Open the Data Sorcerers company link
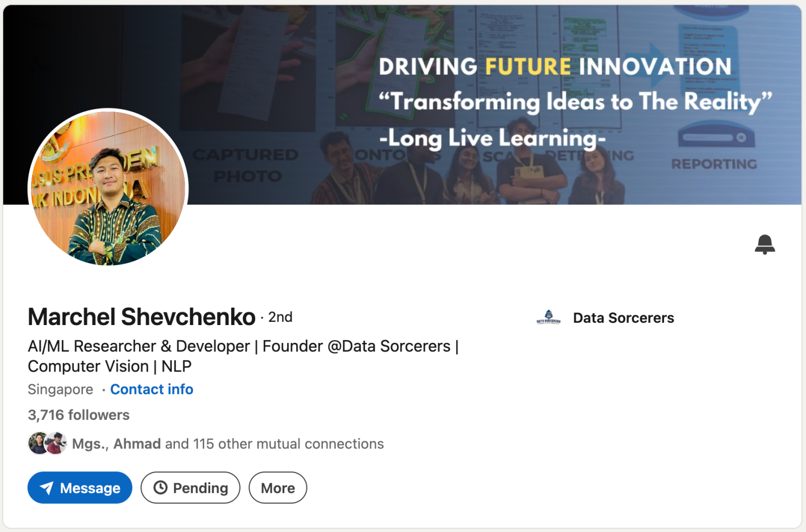 [623, 318]
